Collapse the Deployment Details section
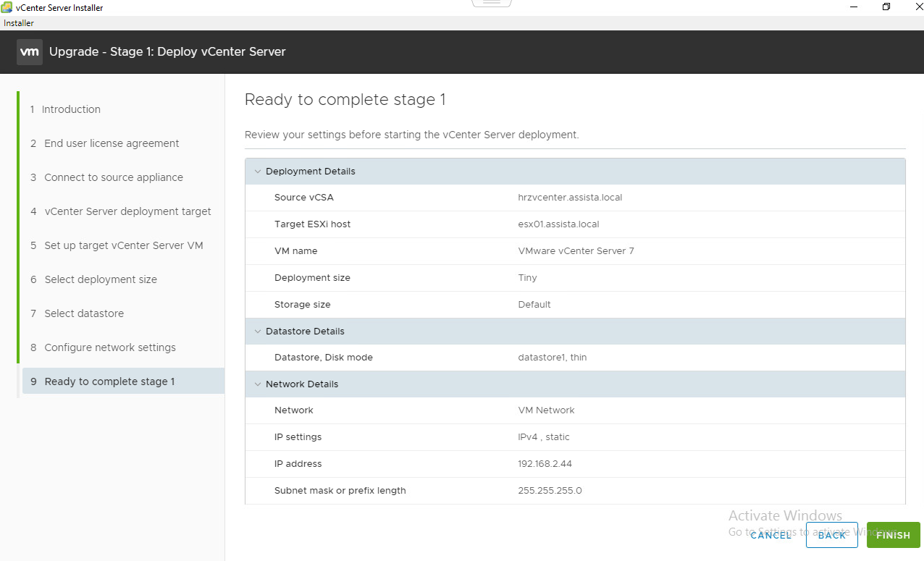This screenshot has width=924, height=561. pyautogui.click(x=258, y=172)
